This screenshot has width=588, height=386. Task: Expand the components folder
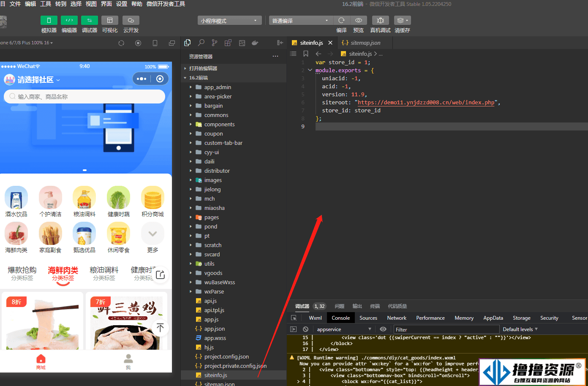[234, 124]
